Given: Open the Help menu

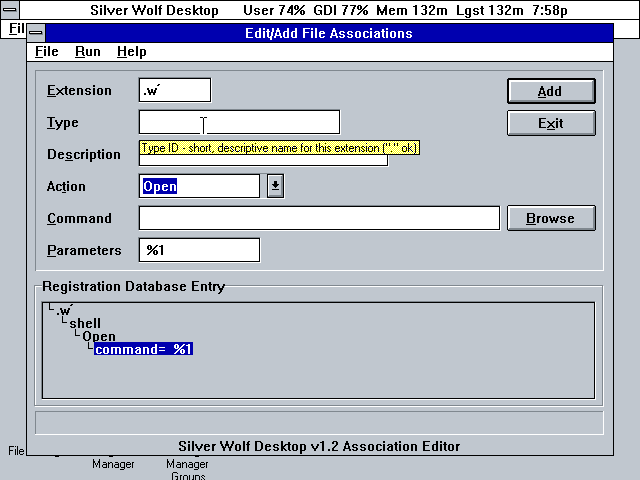Looking at the screenshot, I should point(131,51).
